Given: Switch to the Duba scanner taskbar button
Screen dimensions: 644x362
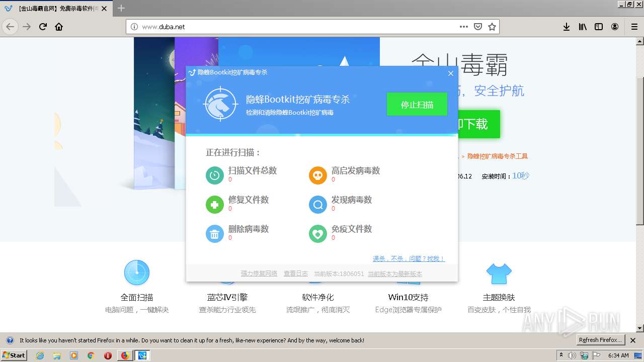Looking at the screenshot, I should pos(142,355).
